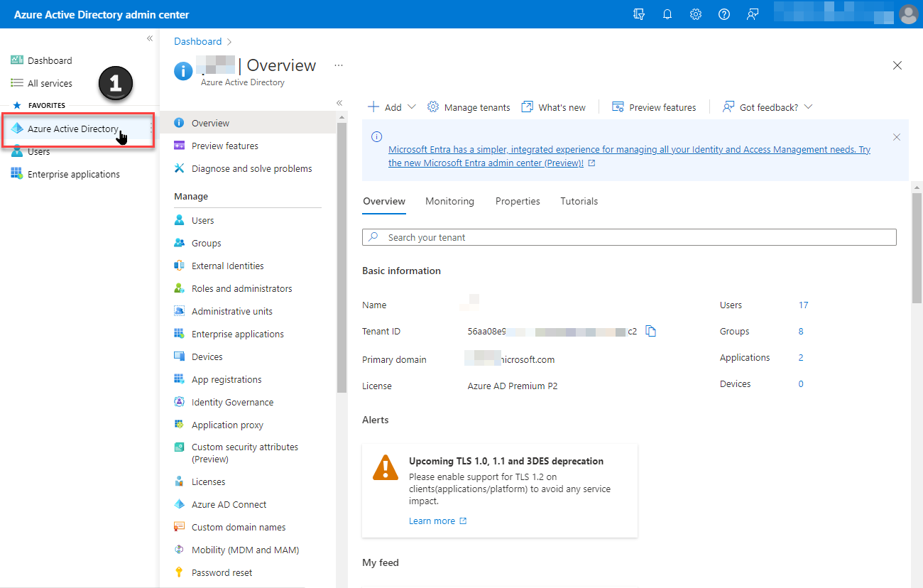Open the Users count 17 link
The image size is (923, 588).
coord(804,305)
